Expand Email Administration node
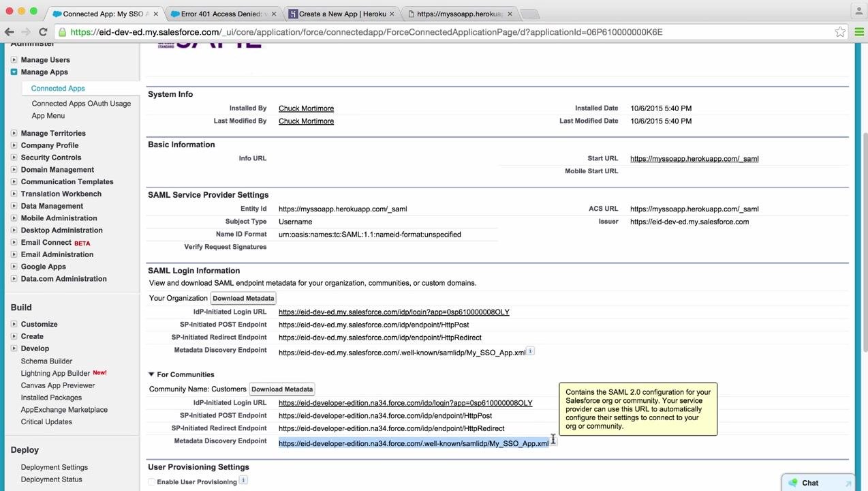 point(14,254)
